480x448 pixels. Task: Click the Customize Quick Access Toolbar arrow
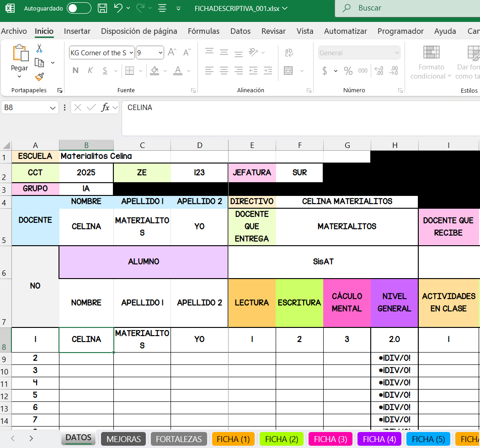(x=178, y=9)
